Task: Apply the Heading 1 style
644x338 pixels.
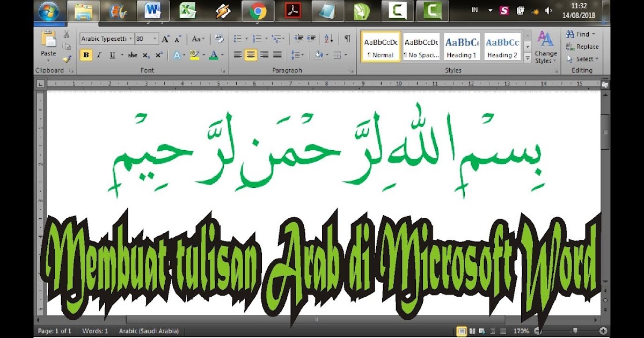Action: point(462,47)
